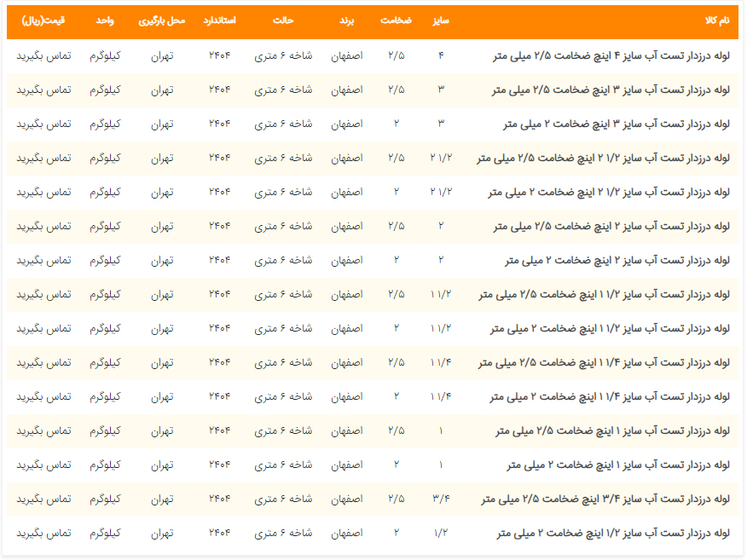The height and width of the screenshot is (560, 747).
Task: Click 'تهران' in the ۴ inch row
Action: (163, 56)
